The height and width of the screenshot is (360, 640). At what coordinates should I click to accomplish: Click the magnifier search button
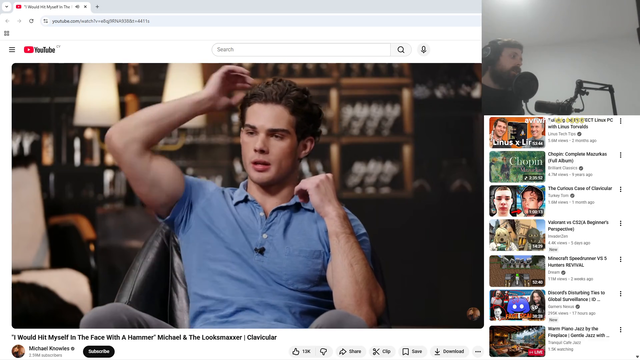[401, 50]
